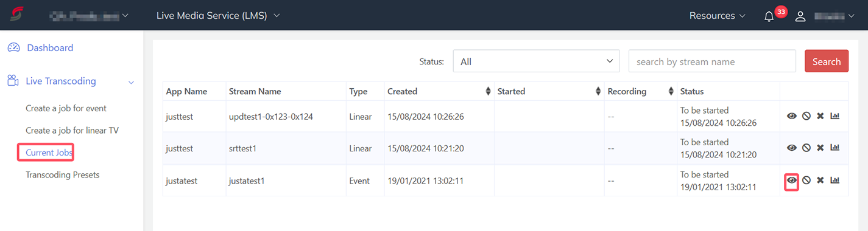Stop the srttest1 job with ban icon
This screenshot has height=231, width=868.
806,148
